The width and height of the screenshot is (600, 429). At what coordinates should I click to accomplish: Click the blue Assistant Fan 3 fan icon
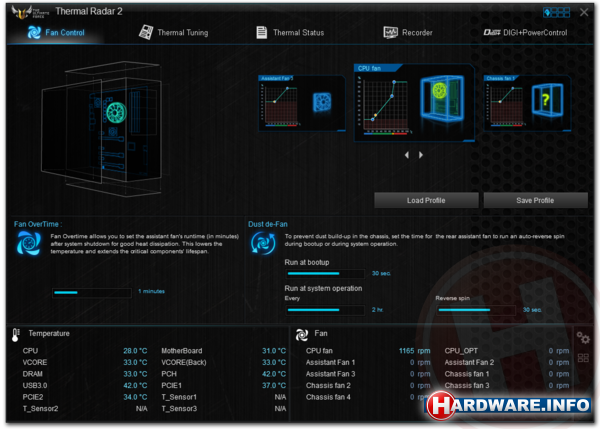pyautogui.click(x=322, y=102)
